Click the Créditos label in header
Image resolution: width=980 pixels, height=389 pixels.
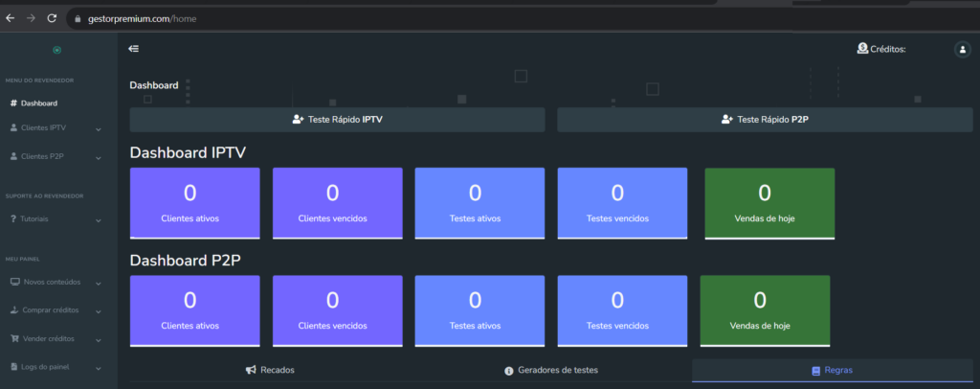click(x=888, y=50)
